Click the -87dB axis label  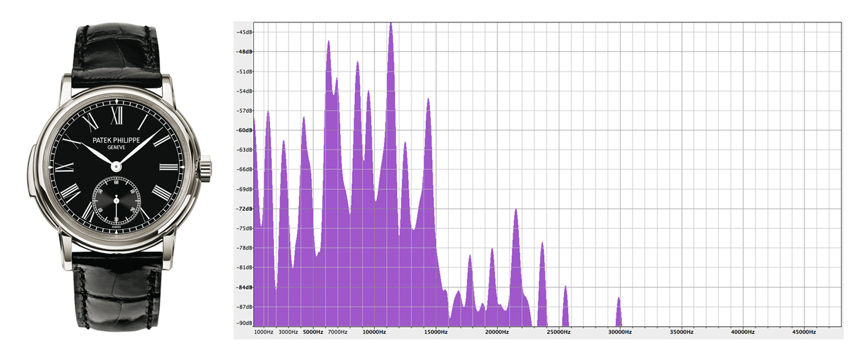pos(244,307)
